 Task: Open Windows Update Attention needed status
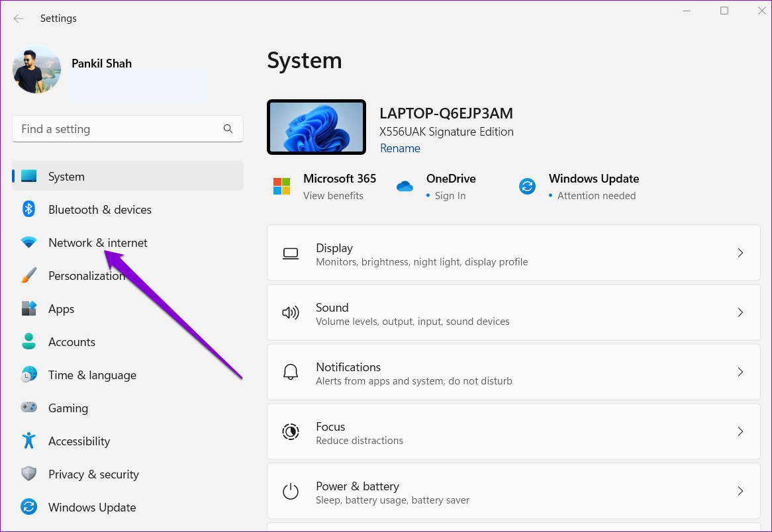pos(595,196)
